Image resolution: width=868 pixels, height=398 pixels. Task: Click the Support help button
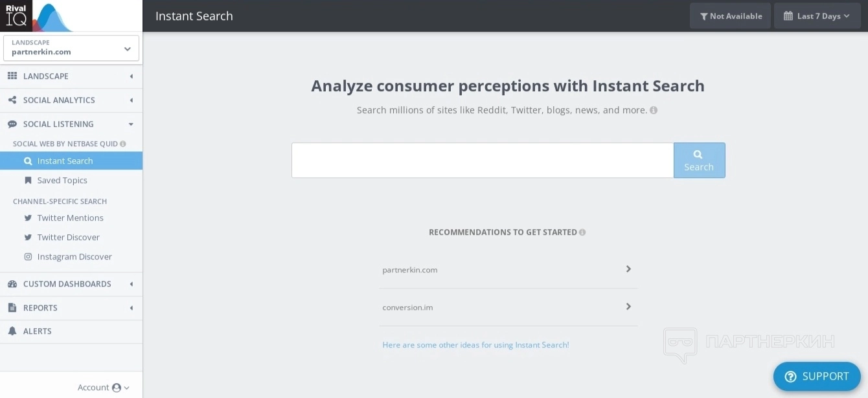pos(816,377)
